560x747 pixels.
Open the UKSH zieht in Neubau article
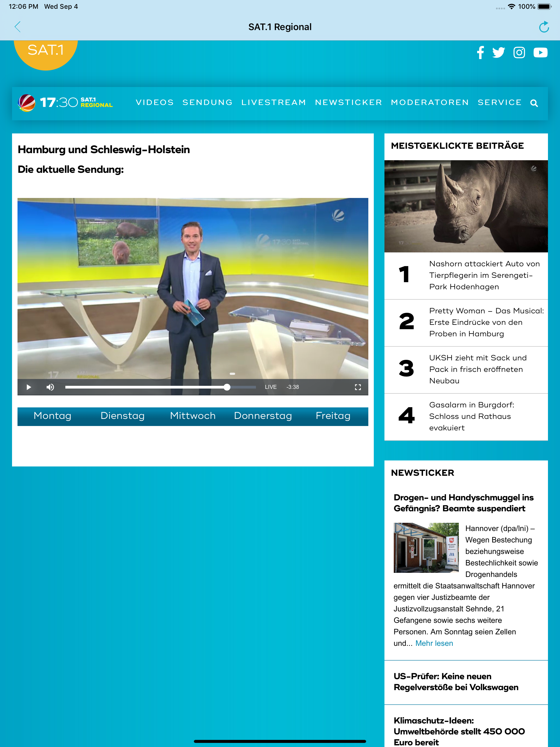point(466,369)
